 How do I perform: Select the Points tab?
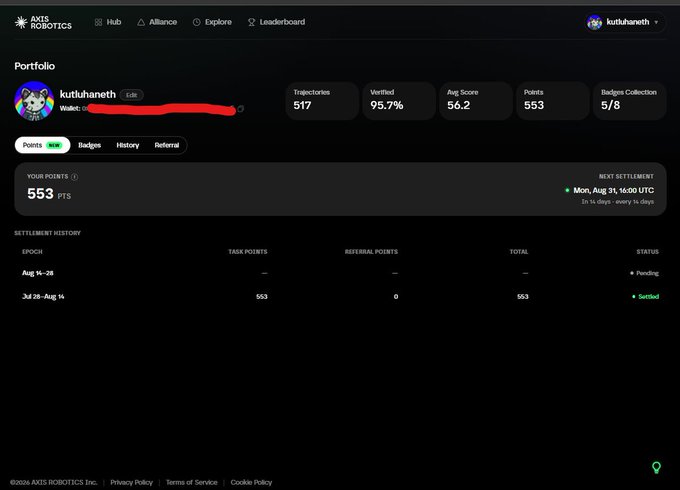[42, 145]
